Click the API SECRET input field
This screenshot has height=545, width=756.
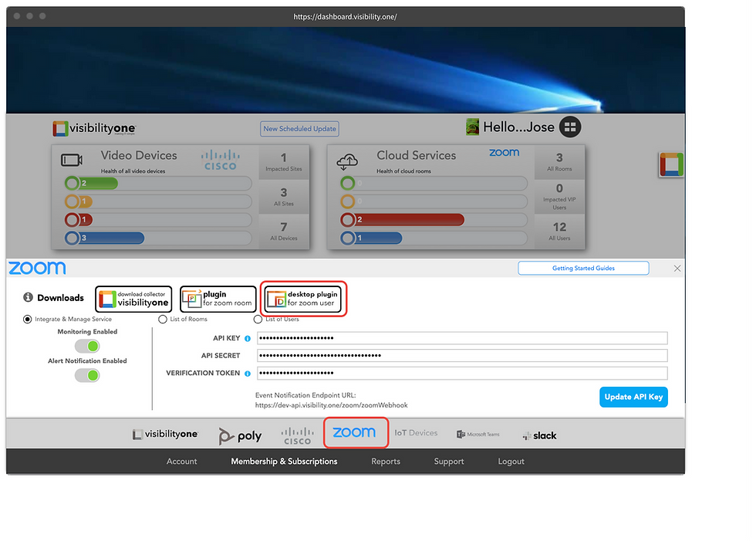(x=462, y=355)
